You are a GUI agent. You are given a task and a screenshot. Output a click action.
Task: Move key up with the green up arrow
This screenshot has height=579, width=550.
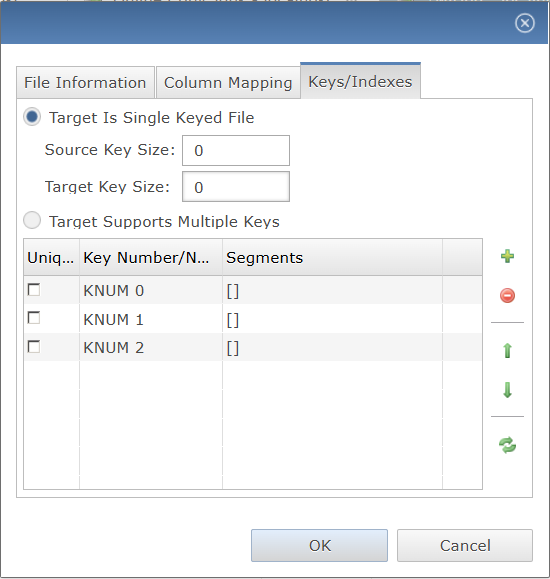507,350
